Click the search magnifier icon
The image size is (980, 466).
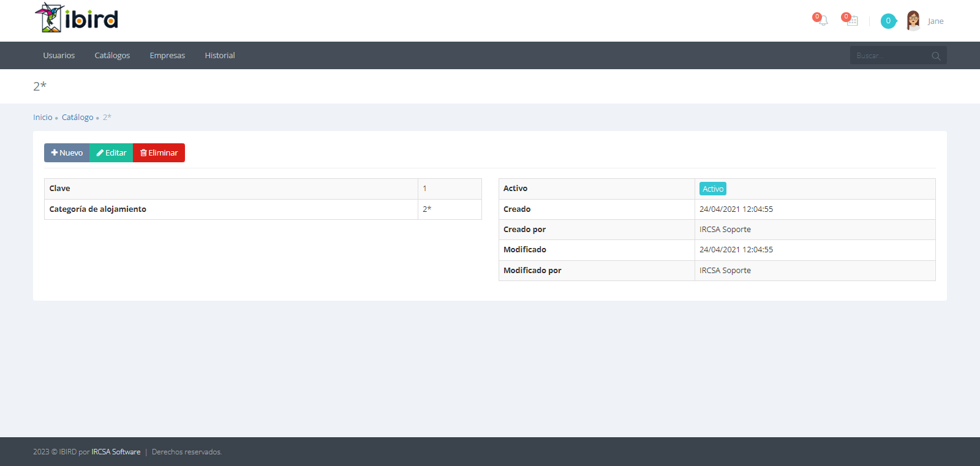click(x=936, y=56)
